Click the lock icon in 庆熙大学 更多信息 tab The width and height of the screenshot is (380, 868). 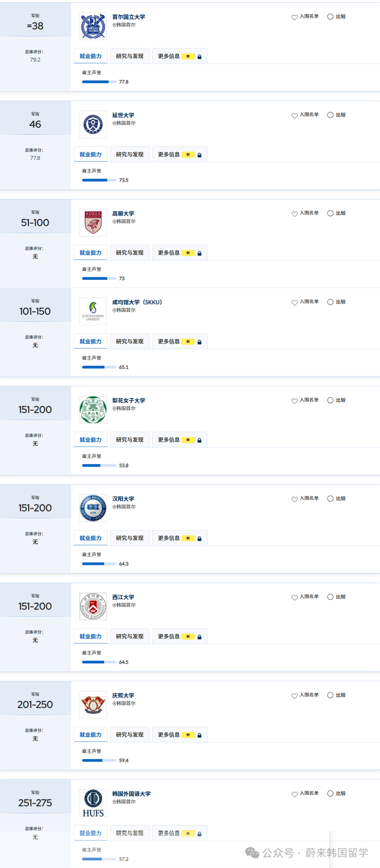pyautogui.click(x=199, y=735)
